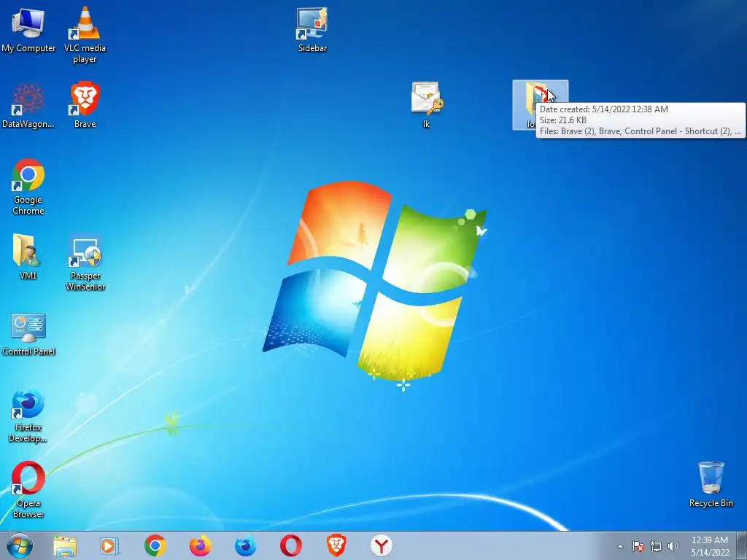This screenshot has height=560, width=747.
Task: Launch Firefox Developer Edition from taskbar
Action: point(245,545)
